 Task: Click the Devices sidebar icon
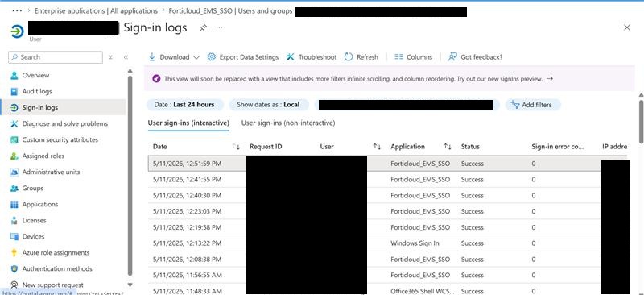[14, 237]
